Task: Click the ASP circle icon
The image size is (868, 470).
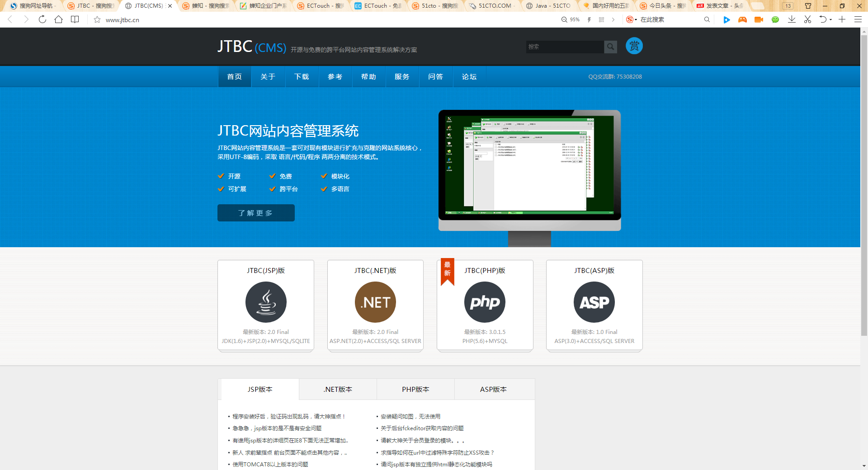Action: 594,302
